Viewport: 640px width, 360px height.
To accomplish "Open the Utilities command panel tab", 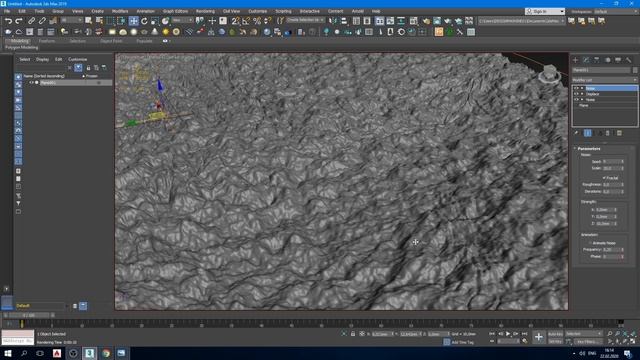I will [629, 60].
